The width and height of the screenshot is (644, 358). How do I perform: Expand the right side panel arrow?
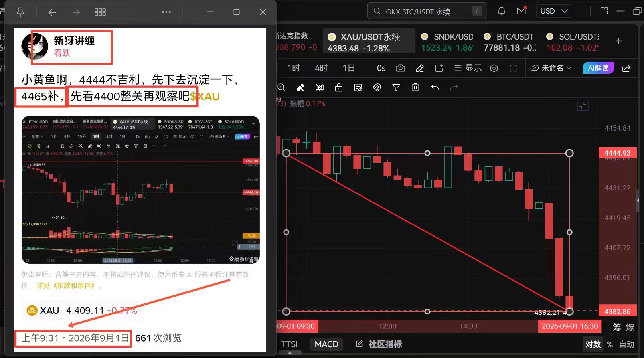coord(638,200)
